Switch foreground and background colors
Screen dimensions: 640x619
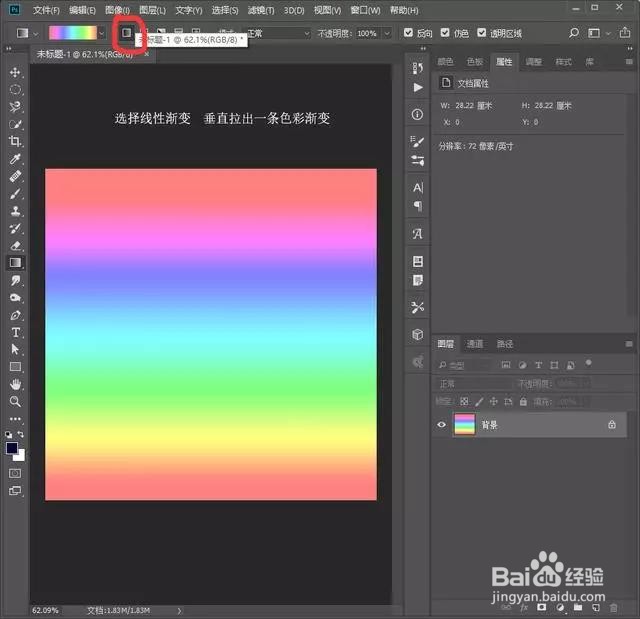(x=21, y=435)
